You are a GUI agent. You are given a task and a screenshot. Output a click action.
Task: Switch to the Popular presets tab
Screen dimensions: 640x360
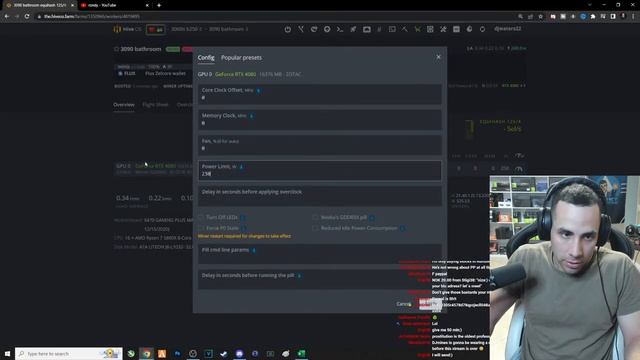tap(241, 58)
